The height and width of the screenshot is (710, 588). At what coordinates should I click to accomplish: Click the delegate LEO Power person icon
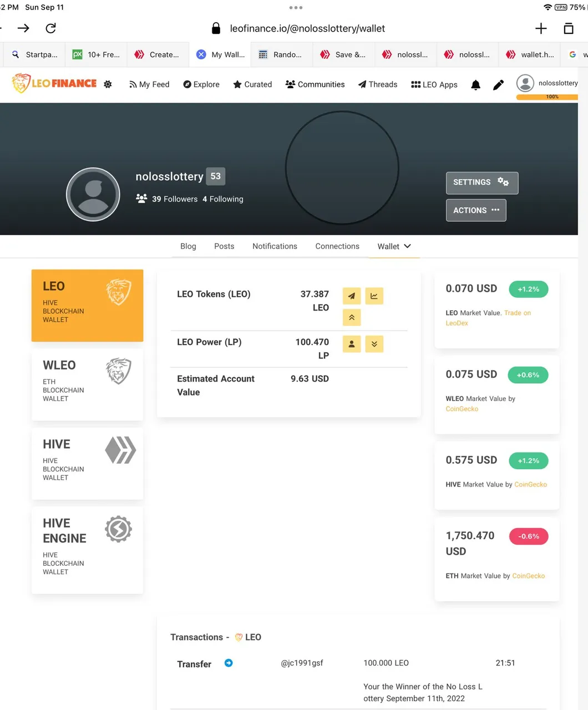(352, 344)
